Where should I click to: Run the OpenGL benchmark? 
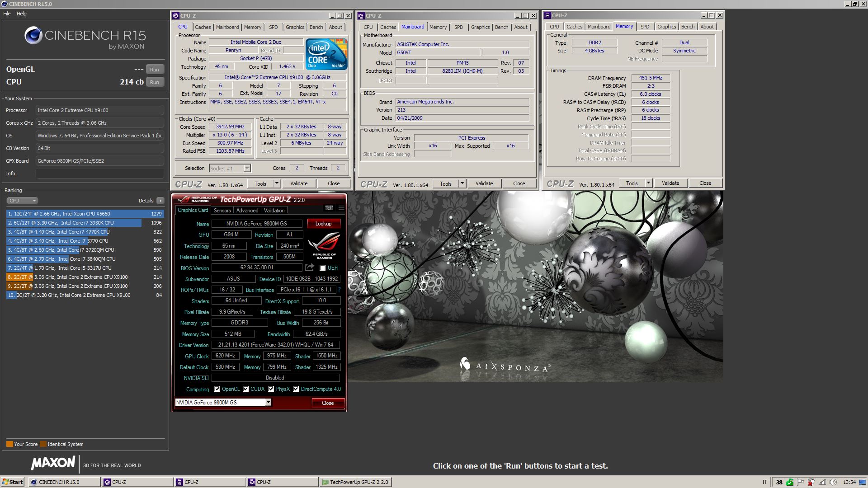155,70
